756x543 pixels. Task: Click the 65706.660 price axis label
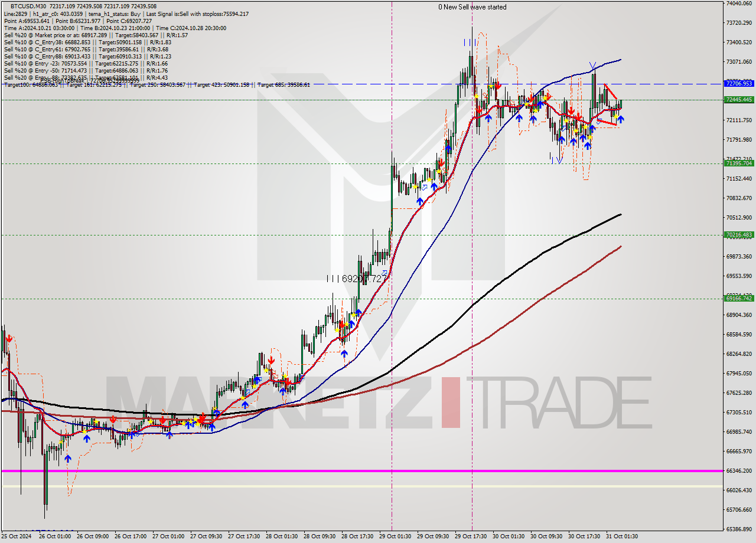point(739,509)
